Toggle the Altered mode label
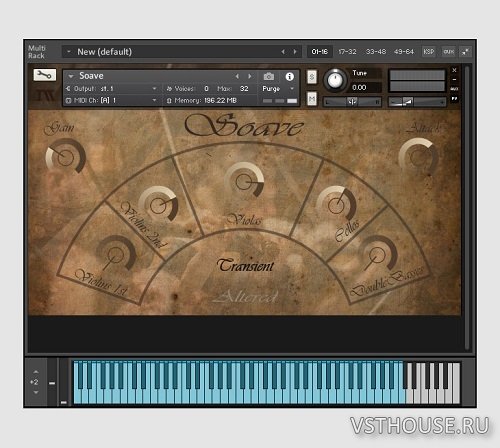 (x=245, y=296)
